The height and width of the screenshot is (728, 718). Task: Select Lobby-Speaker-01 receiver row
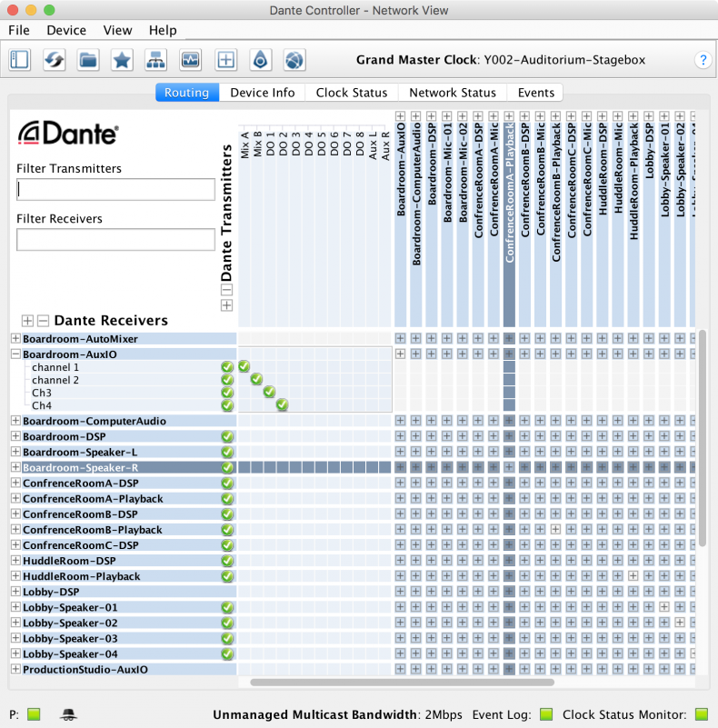click(x=123, y=607)
